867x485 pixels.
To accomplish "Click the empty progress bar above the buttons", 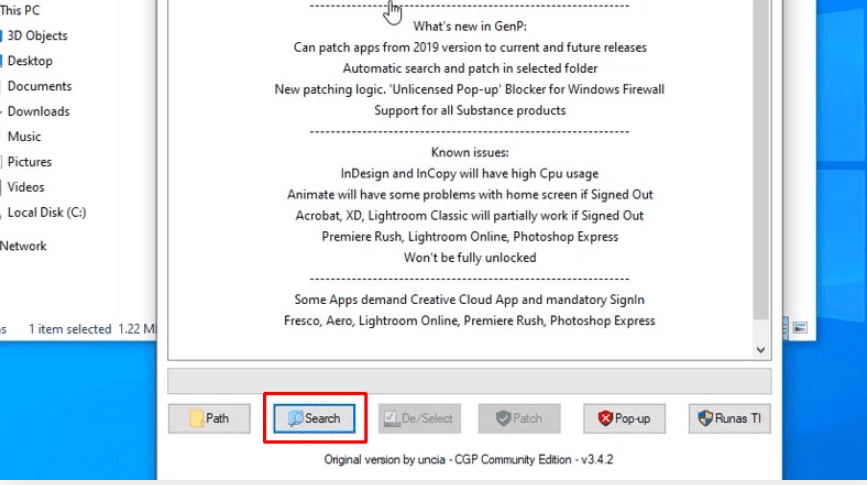I will (469, 381).
